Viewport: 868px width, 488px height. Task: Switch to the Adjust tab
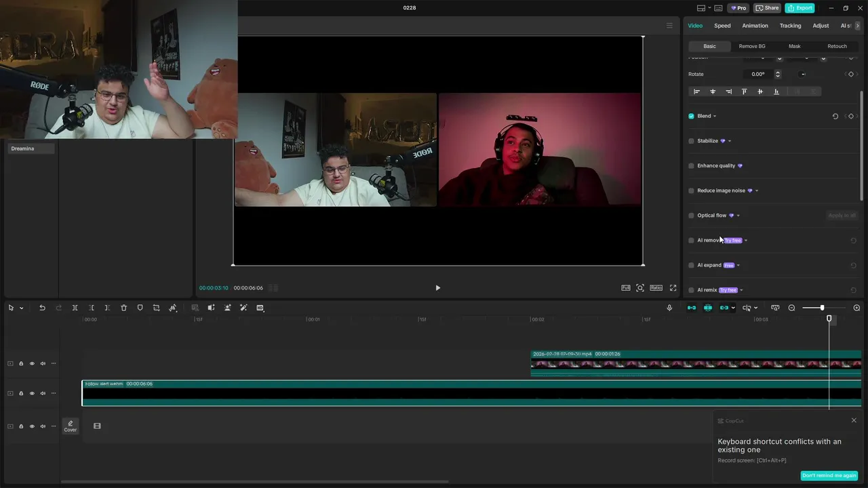[x=821, y=26]
